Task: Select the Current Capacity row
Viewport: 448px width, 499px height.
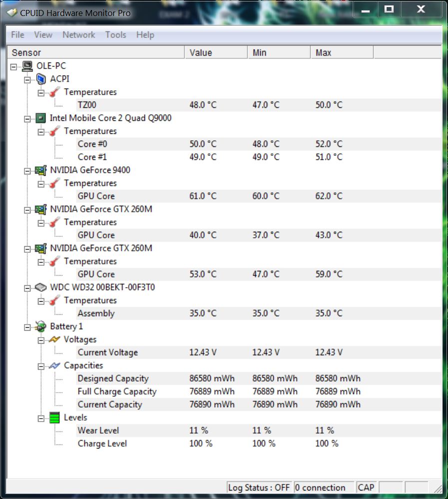Action: [x=258, y=405]
